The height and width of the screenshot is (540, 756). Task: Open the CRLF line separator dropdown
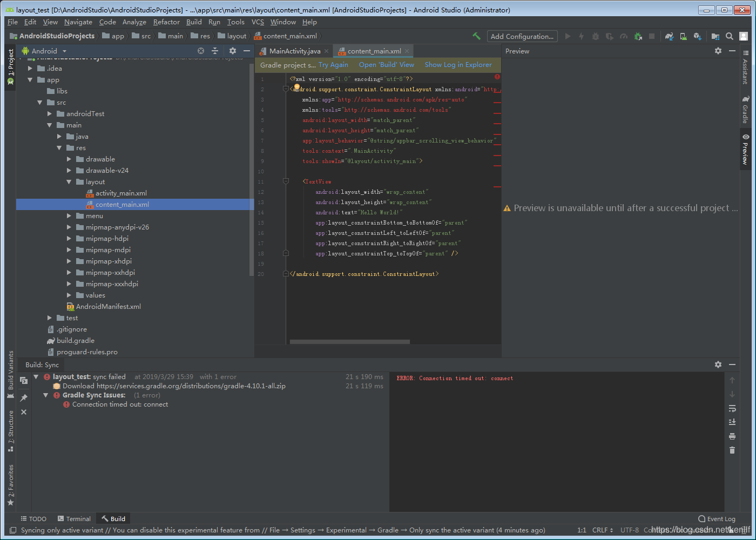point(603,530)
